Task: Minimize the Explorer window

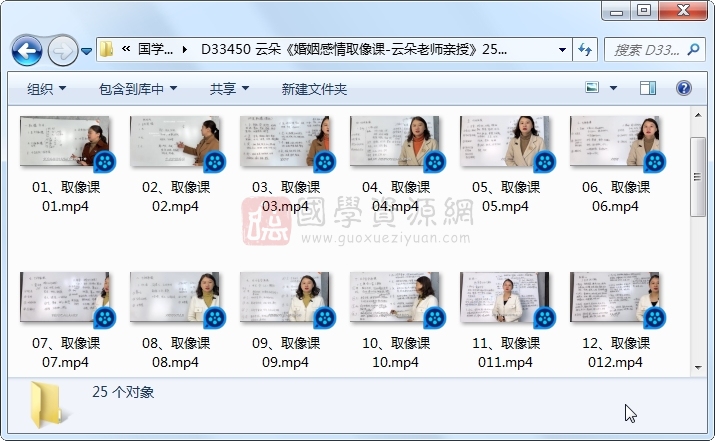Action: tap(617, 11)
